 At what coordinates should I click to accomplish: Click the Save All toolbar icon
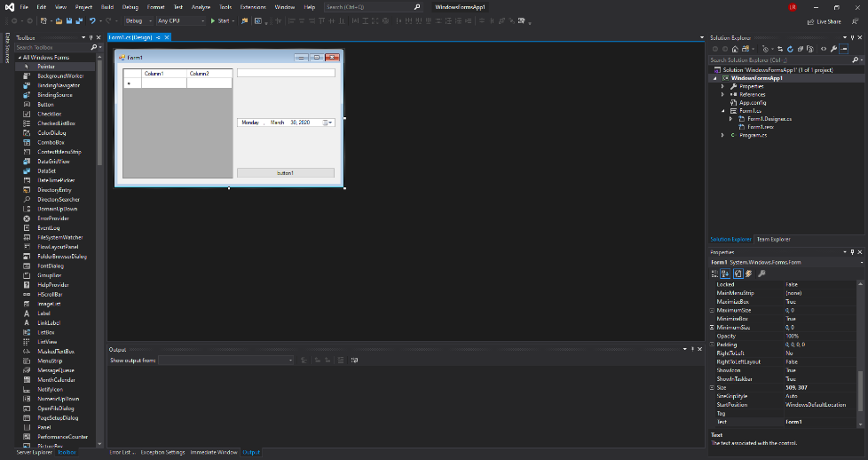coord(77,20)
